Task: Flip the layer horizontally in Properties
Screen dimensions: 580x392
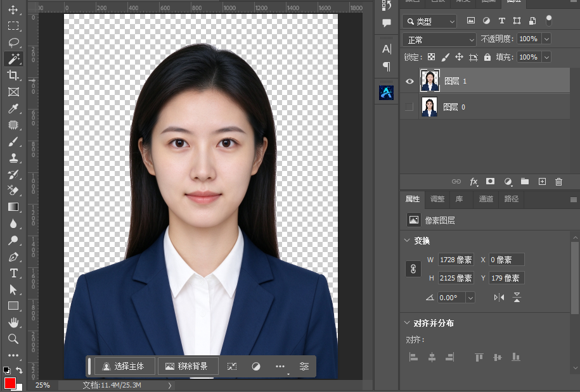Action: click(x=499, y=298)
